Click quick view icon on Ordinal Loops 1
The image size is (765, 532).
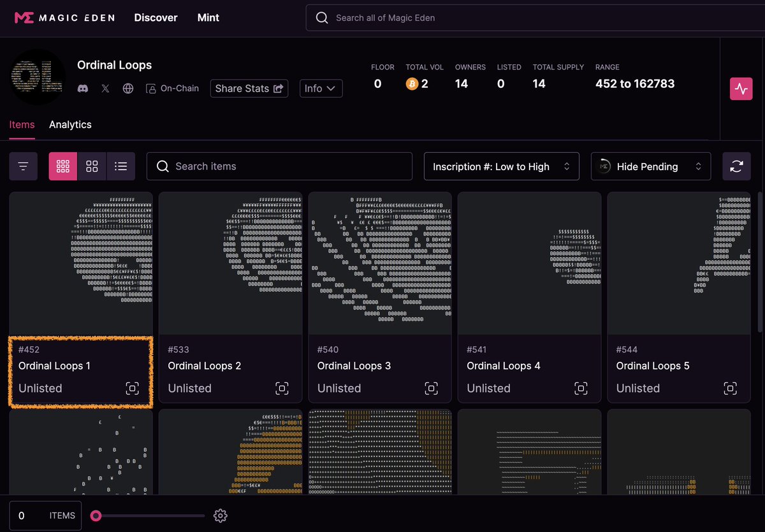click(132, 388)
